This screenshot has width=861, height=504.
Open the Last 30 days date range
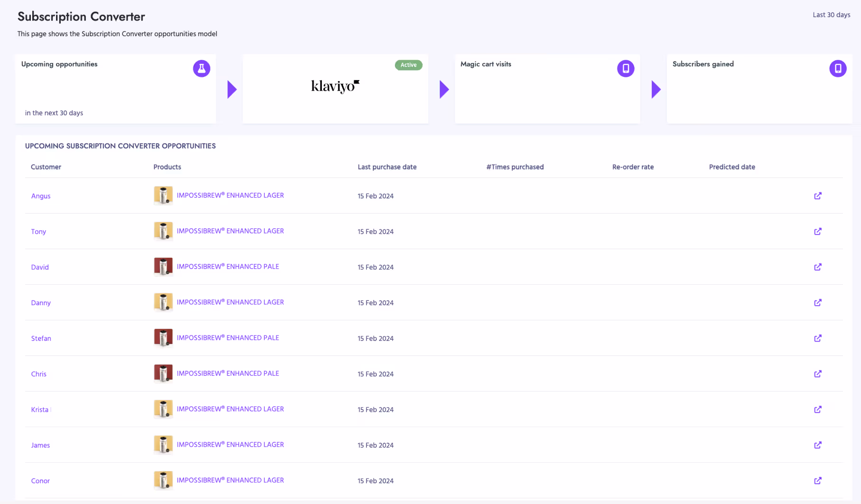pos(831,15)
